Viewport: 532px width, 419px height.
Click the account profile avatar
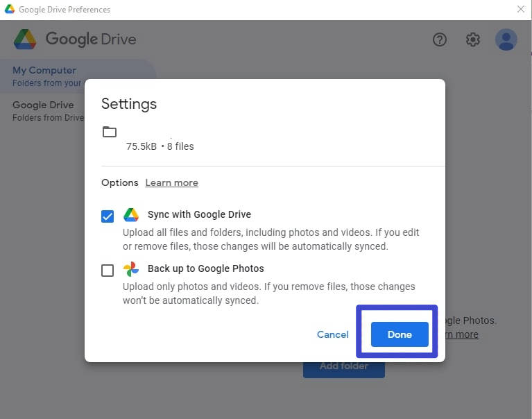[506, 40]
